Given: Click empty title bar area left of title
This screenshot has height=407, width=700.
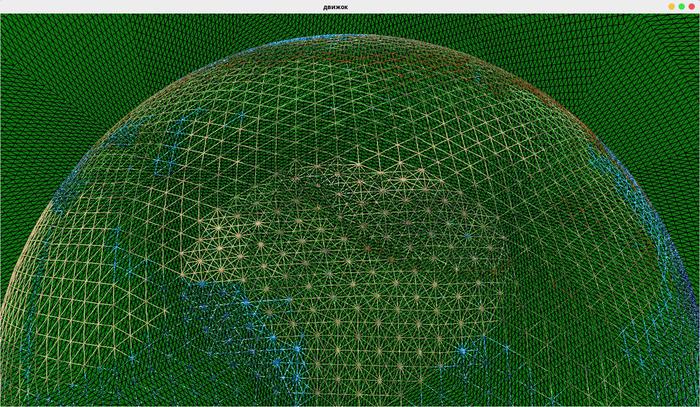Looking at the screenshot, I should [x=150, y=6].
